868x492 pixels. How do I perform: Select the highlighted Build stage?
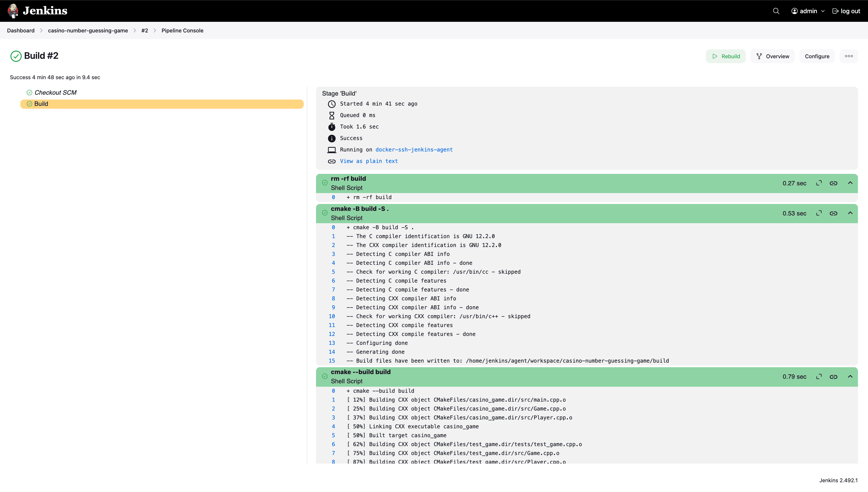(41, 104)
